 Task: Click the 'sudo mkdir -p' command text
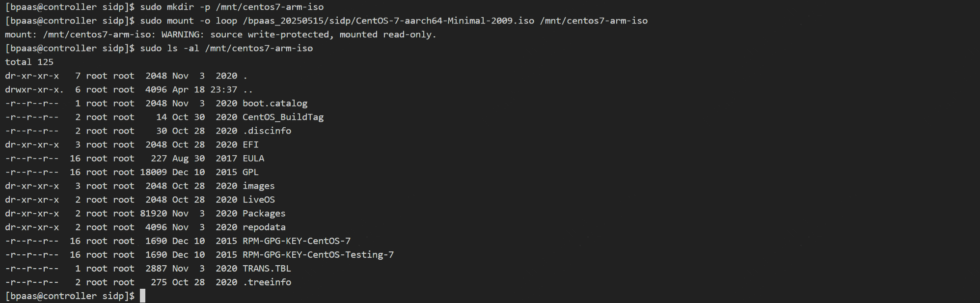[175, 7]
